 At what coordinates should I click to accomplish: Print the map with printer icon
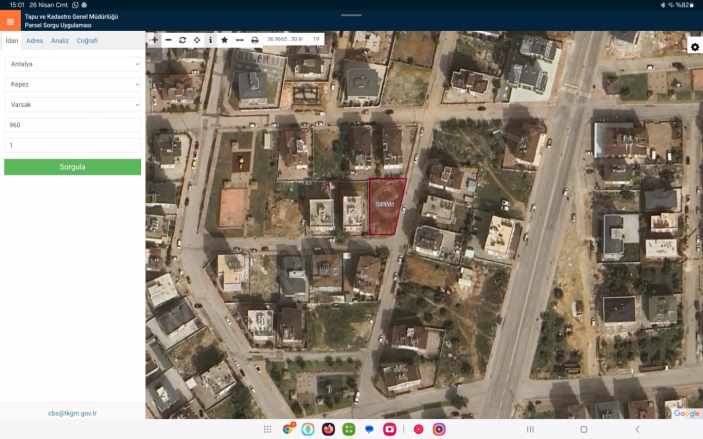pos(254,39)
